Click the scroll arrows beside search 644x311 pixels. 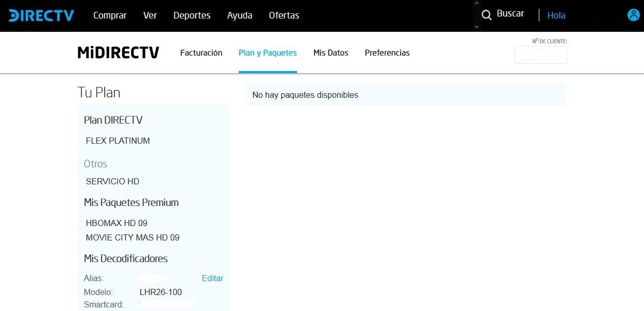(x=476, y=15)
